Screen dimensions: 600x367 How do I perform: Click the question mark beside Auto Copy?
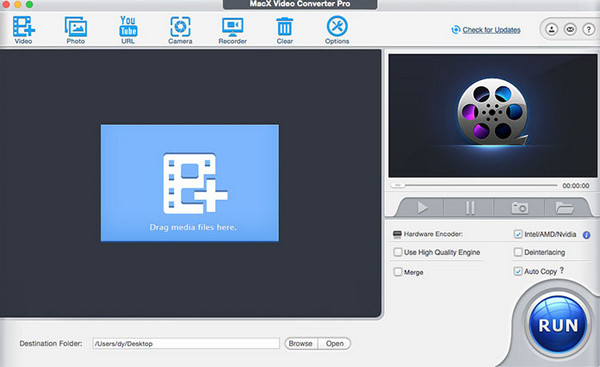click(562, 270)
